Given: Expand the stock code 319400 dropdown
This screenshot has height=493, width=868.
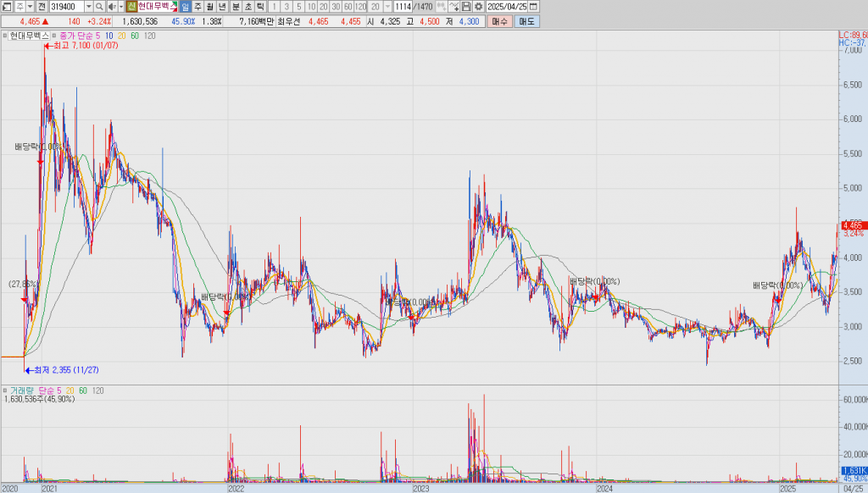Looking at the screenshot, I should click(88, 6).
